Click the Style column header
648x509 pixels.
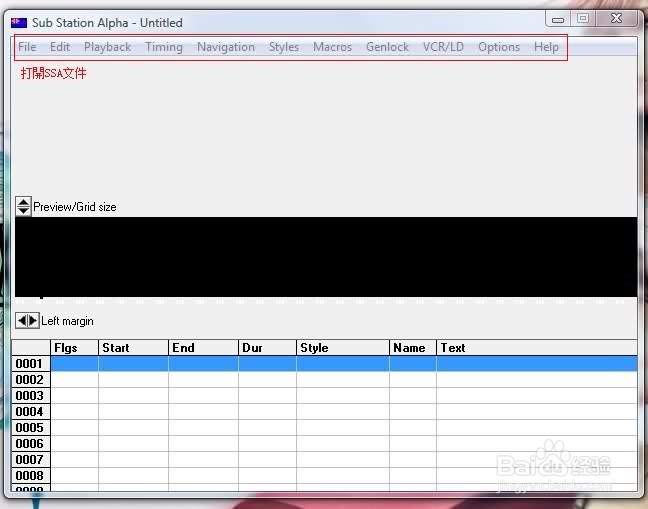[x=343, y=348]
